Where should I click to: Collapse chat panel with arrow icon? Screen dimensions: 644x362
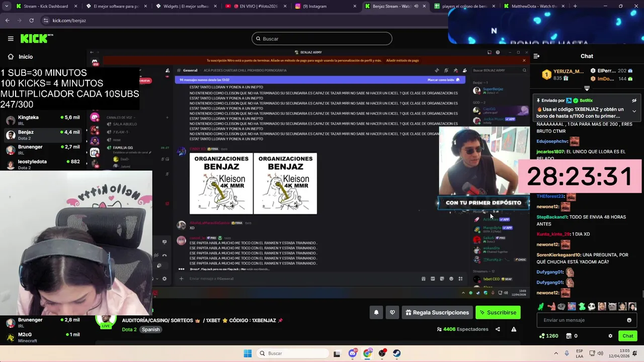pyautogui.click(x=536, y=56)
